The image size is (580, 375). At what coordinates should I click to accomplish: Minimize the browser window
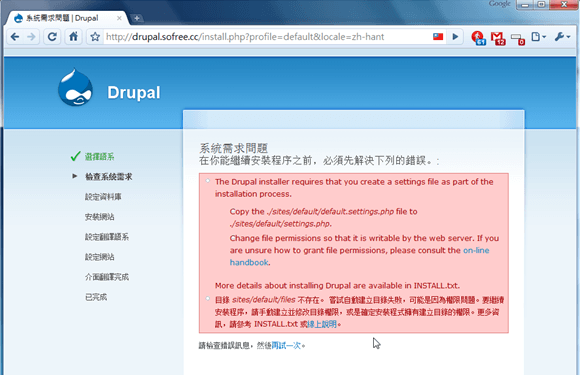tap(525, 5)
